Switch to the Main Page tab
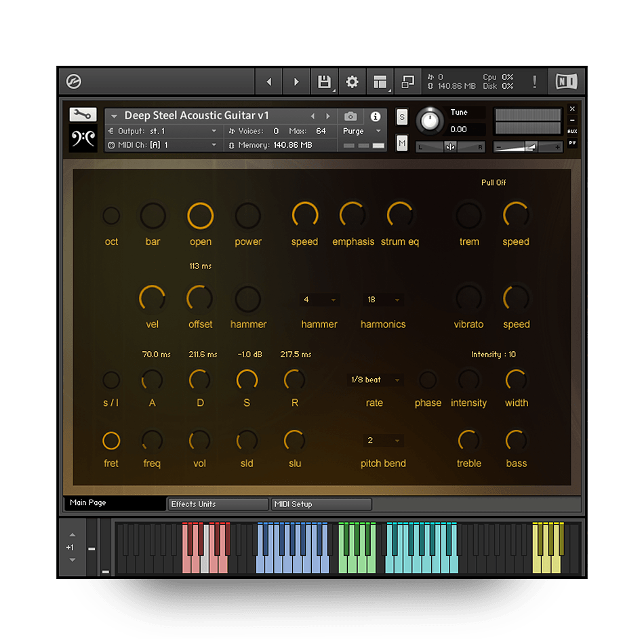This screenshot has height=644, width=644. tap(115, 503)
